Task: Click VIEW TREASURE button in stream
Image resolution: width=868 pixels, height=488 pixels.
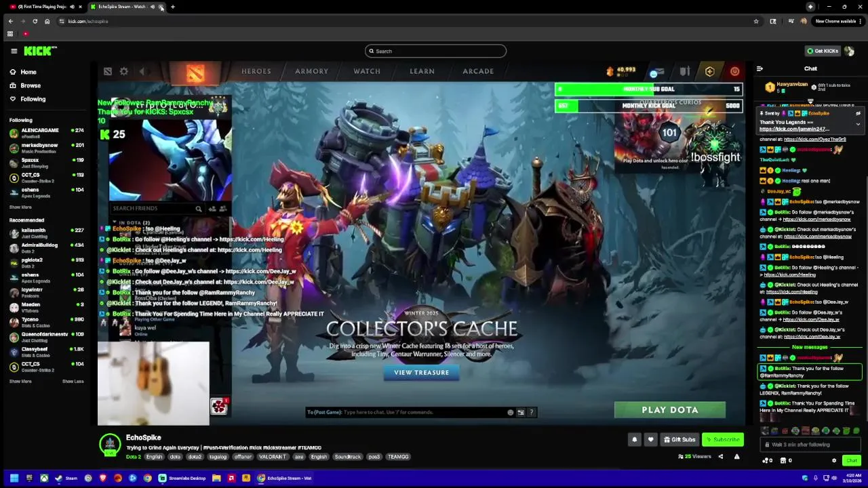Action: click(x=421, y=372)
